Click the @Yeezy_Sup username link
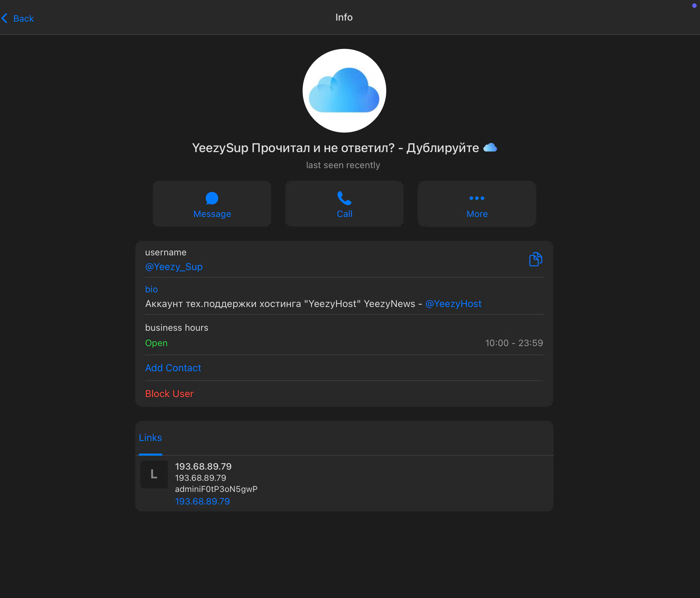The width and height of the screenshot is (700, 598). coord(174,267)
